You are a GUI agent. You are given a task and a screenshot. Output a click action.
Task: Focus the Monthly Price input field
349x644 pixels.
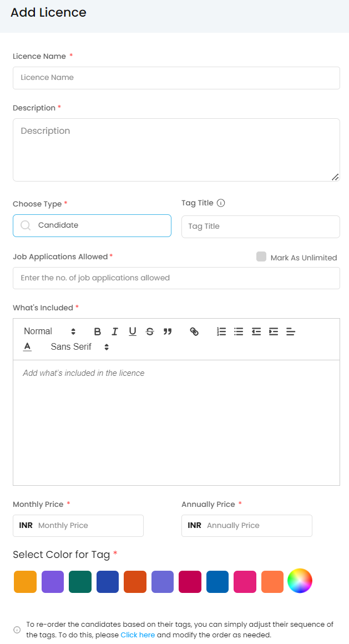(89, 525)
